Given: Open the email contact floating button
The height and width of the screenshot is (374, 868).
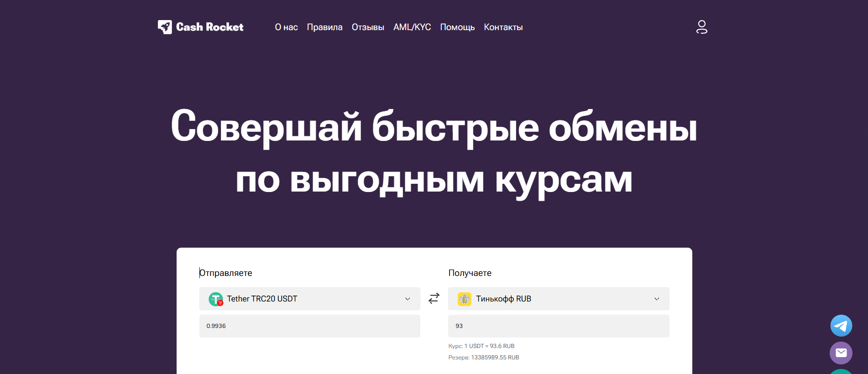Looking at the screenshot, I should point(841,353).
